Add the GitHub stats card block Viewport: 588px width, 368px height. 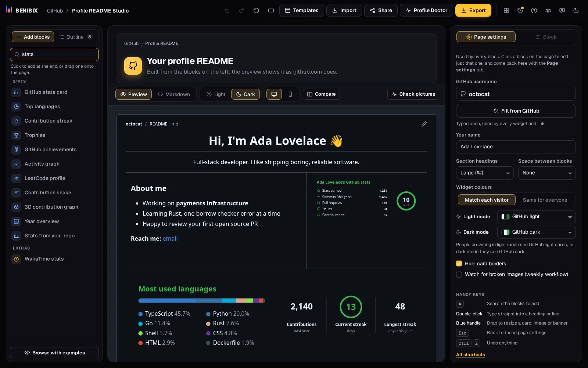(x=54, y=92)
